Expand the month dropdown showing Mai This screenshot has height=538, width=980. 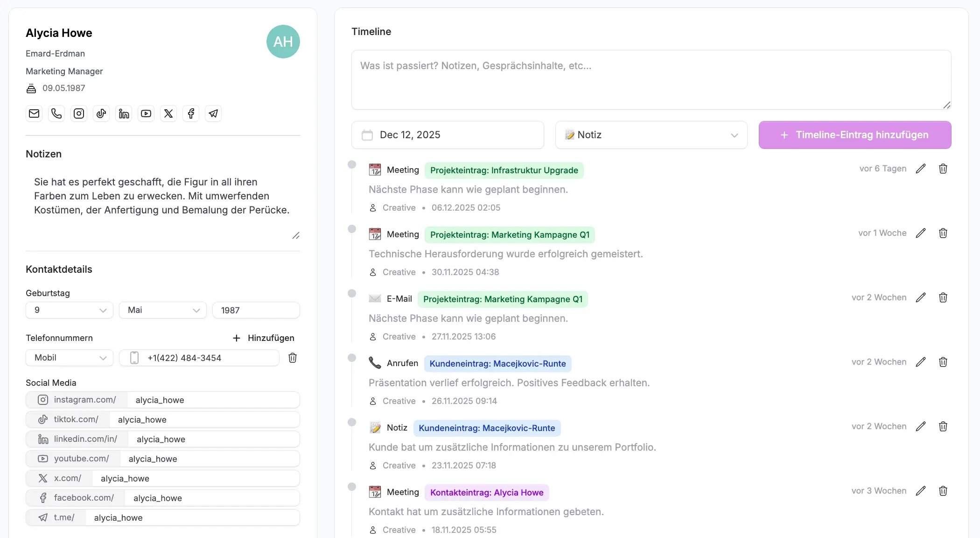tap(163, 310)
